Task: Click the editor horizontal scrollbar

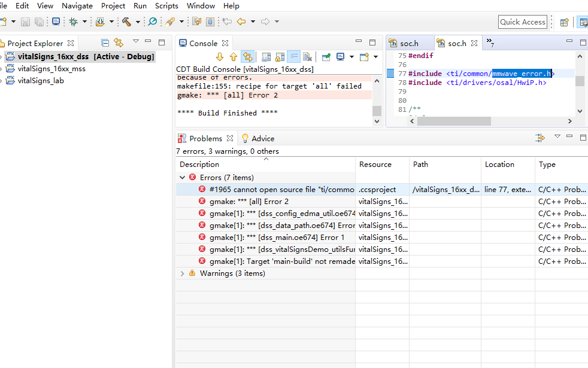Action: coord(454,121)
